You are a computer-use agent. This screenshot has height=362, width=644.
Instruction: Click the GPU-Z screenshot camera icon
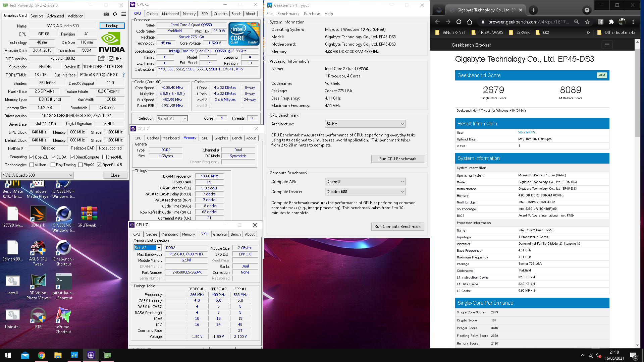[x=106, y=14]
